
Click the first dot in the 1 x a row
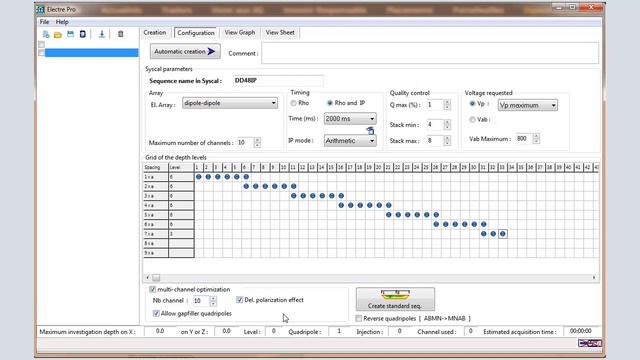[199, 177]
